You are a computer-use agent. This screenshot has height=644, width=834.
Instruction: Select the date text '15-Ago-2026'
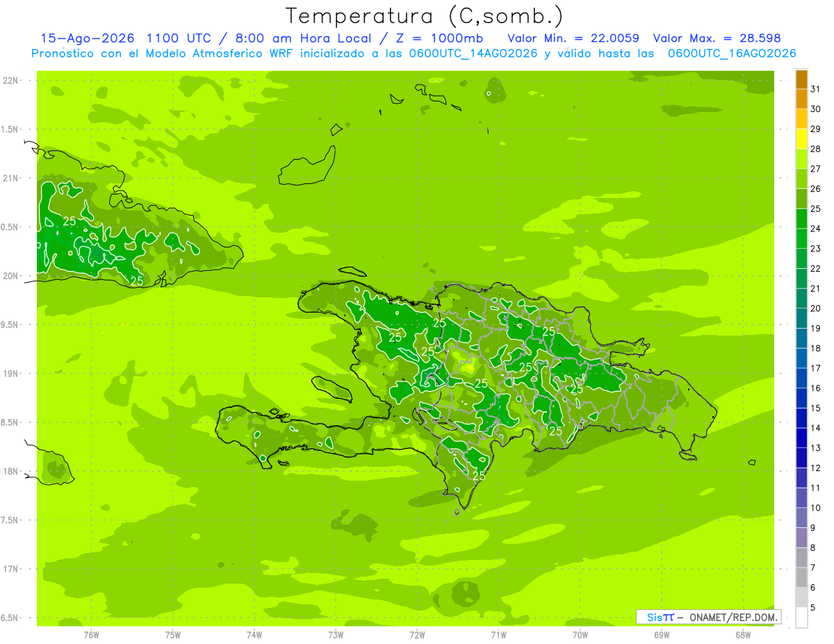88,38
